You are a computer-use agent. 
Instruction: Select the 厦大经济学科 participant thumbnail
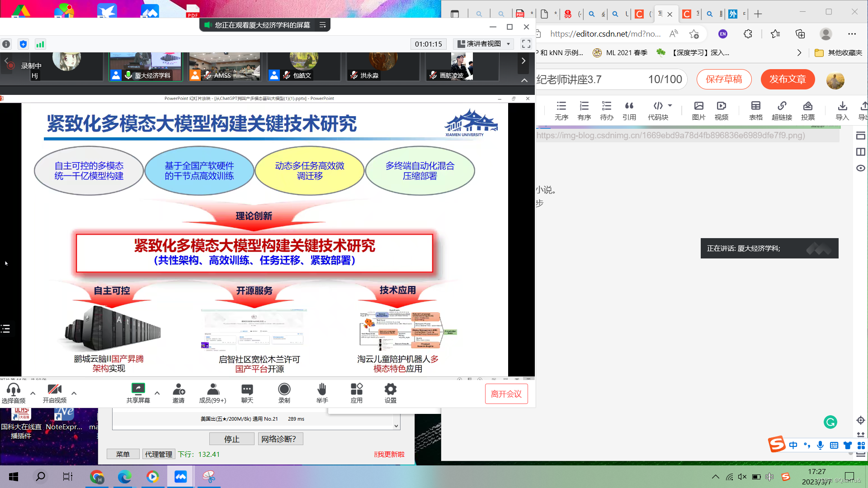tap(146, 66)
